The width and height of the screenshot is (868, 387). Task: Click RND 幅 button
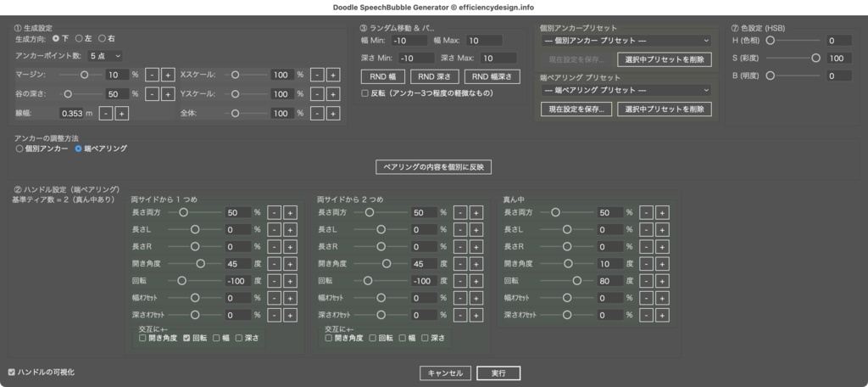point(383,76)
